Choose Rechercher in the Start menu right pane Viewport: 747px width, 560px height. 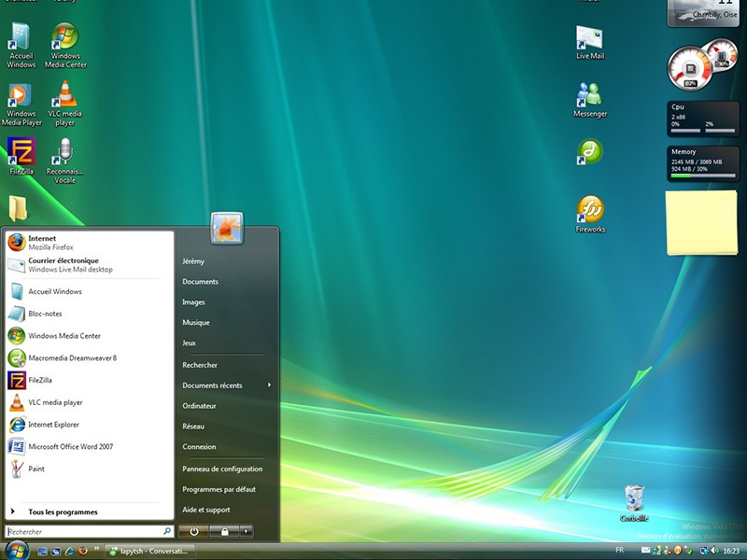tap(227, 365)
